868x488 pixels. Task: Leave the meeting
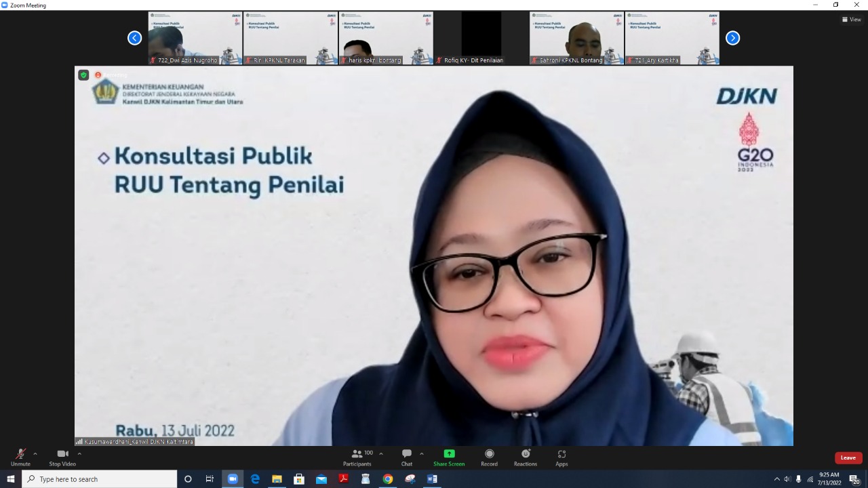pos(848,457)
